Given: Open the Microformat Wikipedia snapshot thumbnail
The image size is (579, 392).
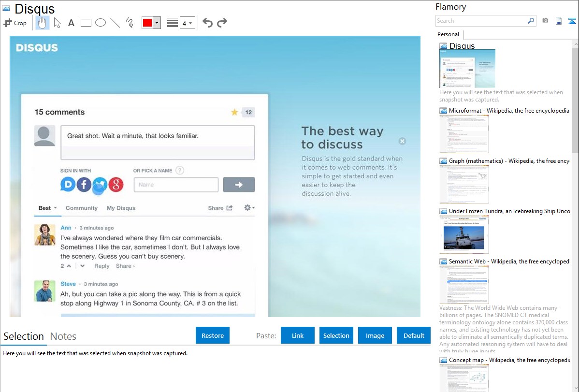Looking at the screenshot, I should 464,134.
